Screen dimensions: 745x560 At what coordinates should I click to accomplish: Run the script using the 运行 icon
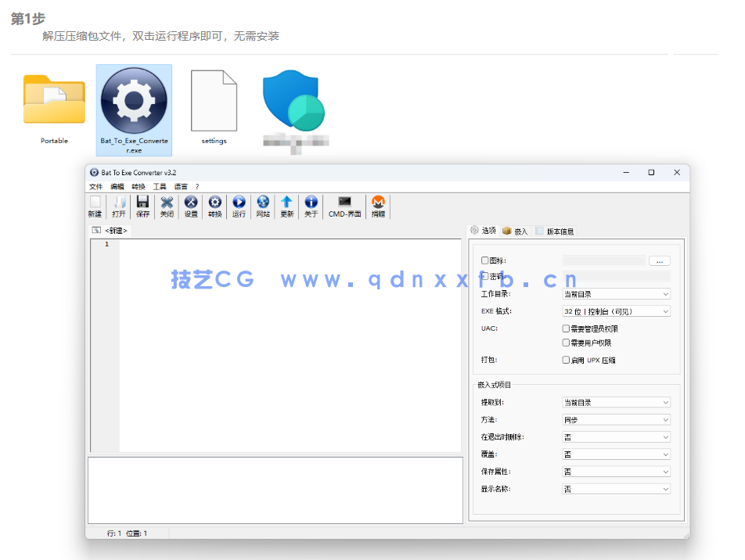click(x=239, y=206)
